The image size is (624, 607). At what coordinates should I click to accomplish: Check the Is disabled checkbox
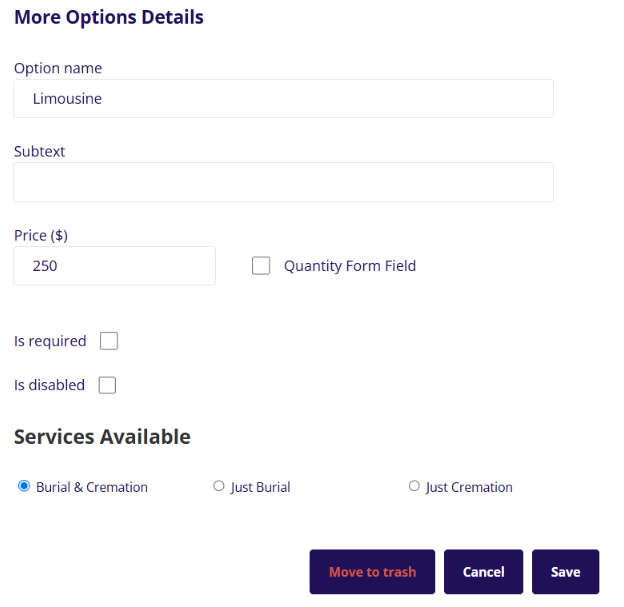[x=107, y=385]
